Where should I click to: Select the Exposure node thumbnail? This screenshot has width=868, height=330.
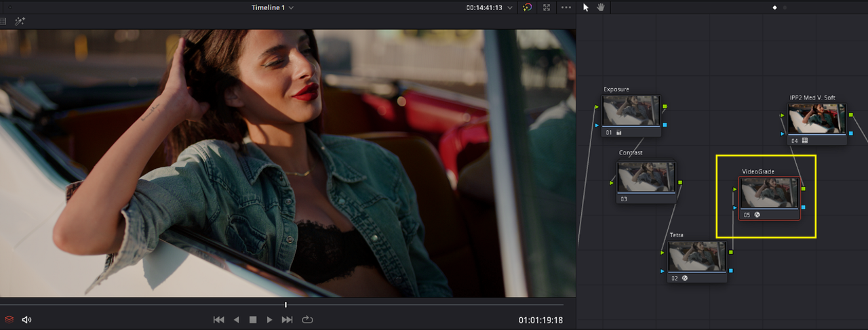pos(631,110)
